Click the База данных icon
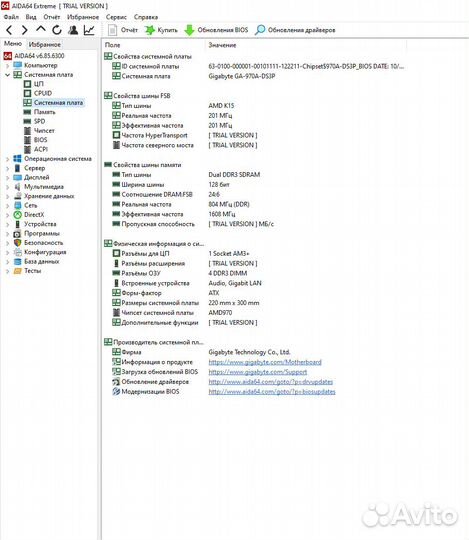Image resolution: width=469 pixels, height=540 pixels. (18, 261)
